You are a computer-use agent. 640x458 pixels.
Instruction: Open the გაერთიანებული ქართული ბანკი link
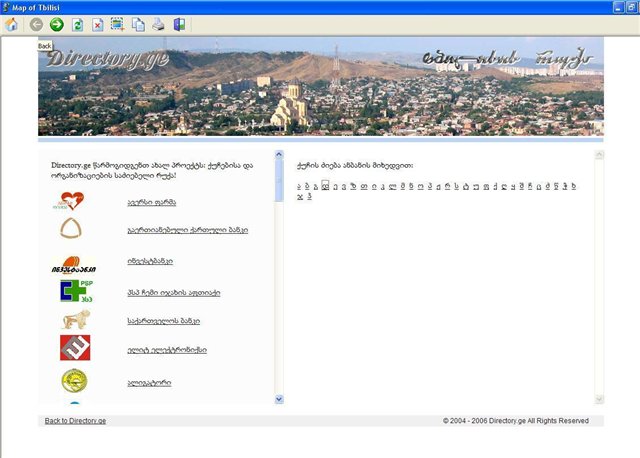[x=187, y=230]
